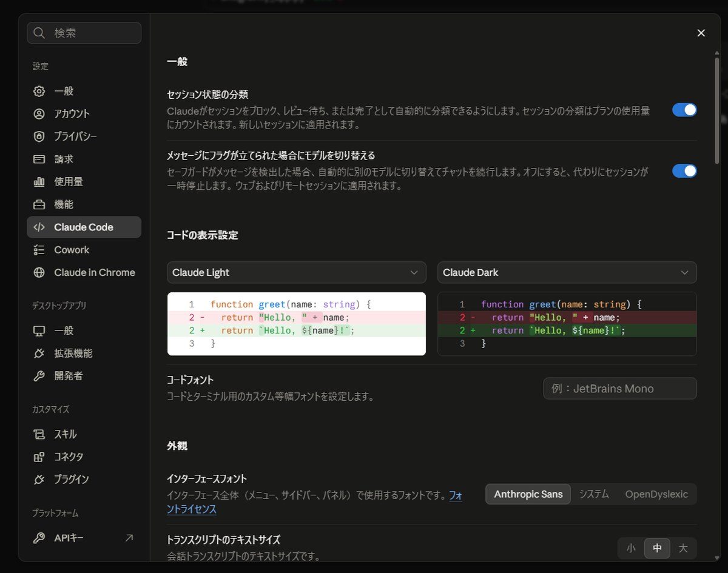Open 機能 settings page

[84, 204]
